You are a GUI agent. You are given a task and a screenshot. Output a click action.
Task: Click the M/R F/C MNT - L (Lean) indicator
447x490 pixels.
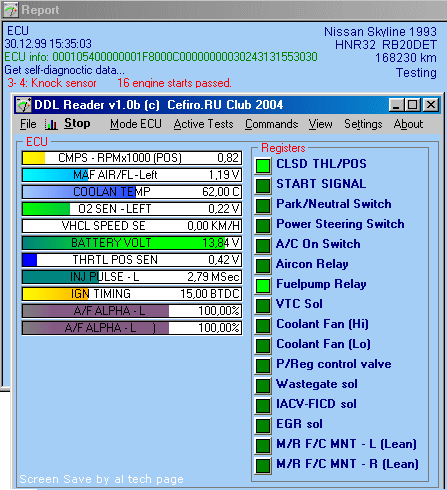[263, 446]
